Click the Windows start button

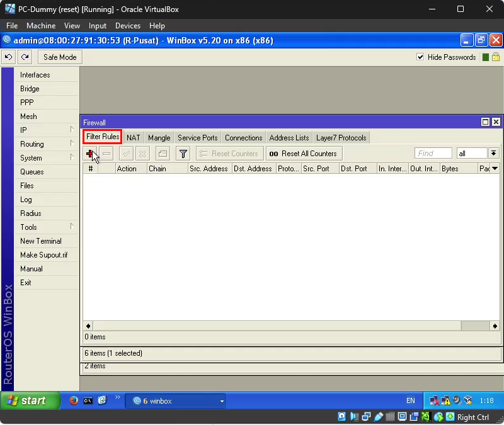pos(30,400)
